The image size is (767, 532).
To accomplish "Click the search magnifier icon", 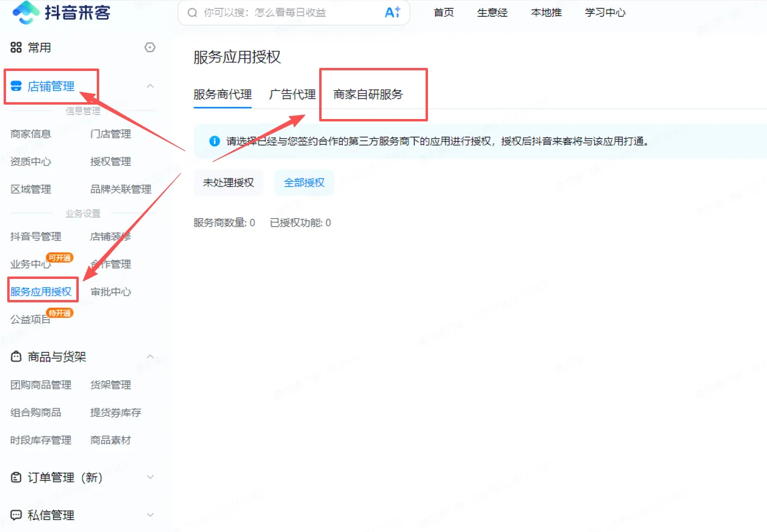I will 192,13.
